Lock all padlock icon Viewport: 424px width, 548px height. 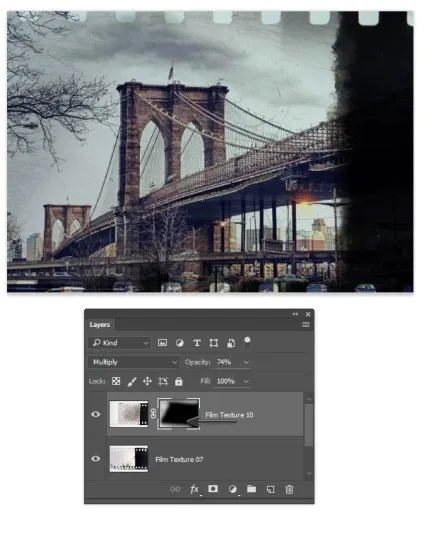tap(179, 381)
